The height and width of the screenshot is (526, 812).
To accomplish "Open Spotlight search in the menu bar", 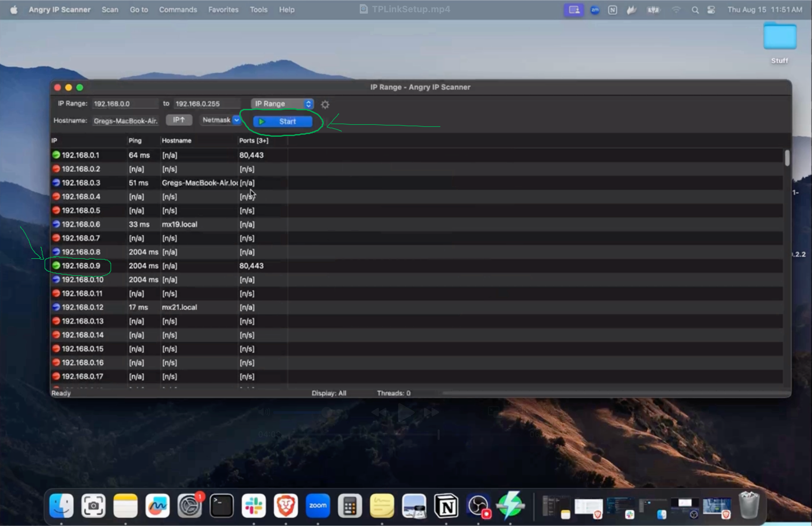I will coord(695,10).
